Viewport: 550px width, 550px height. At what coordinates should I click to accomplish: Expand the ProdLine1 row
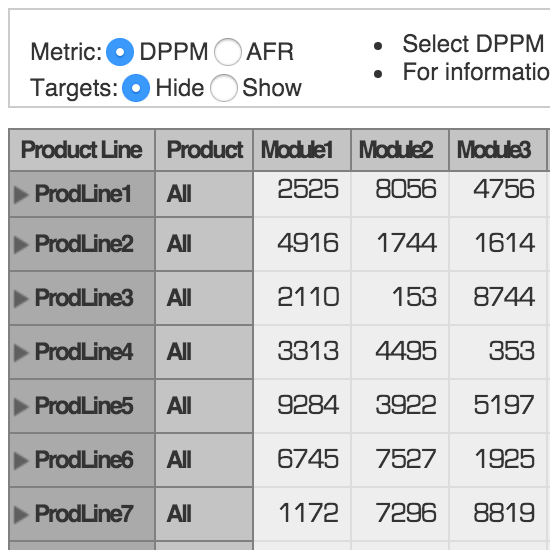(x=21, y=194)
